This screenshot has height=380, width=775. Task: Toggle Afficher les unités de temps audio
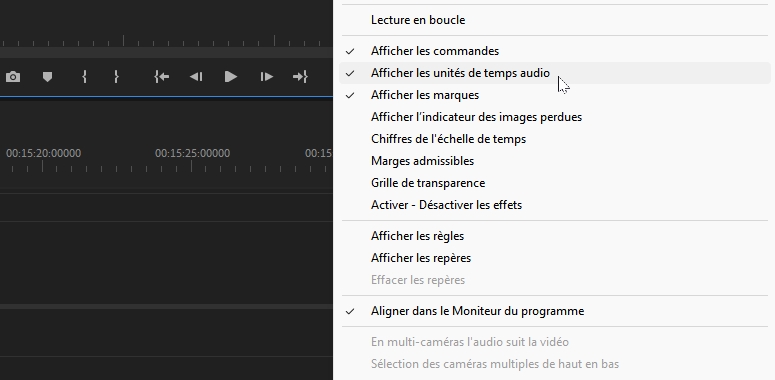pos(555,73)
